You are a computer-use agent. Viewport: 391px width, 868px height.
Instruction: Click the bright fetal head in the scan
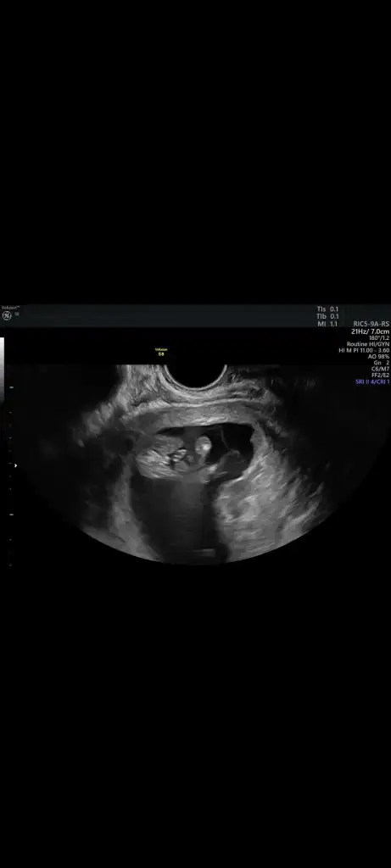(x=203, y=446)
